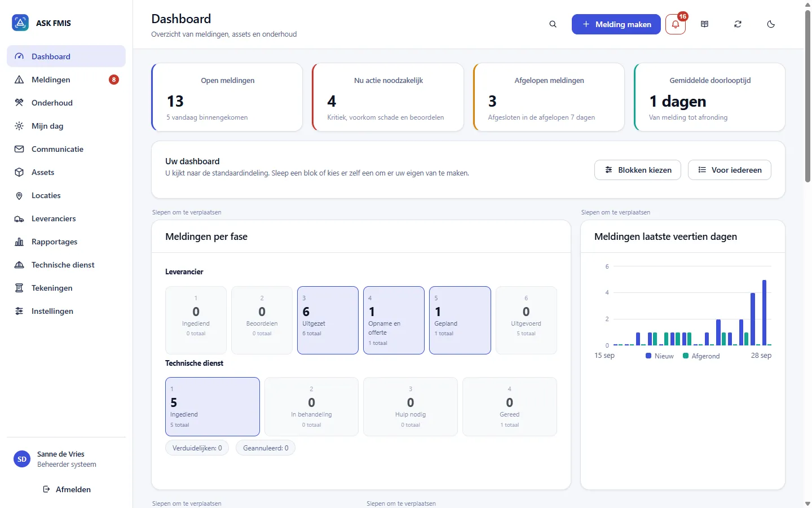Image resolution: width=812 pixels, height=508 pixels.
Task: Open Dashboard in sidebar
Action: [66, 56]
